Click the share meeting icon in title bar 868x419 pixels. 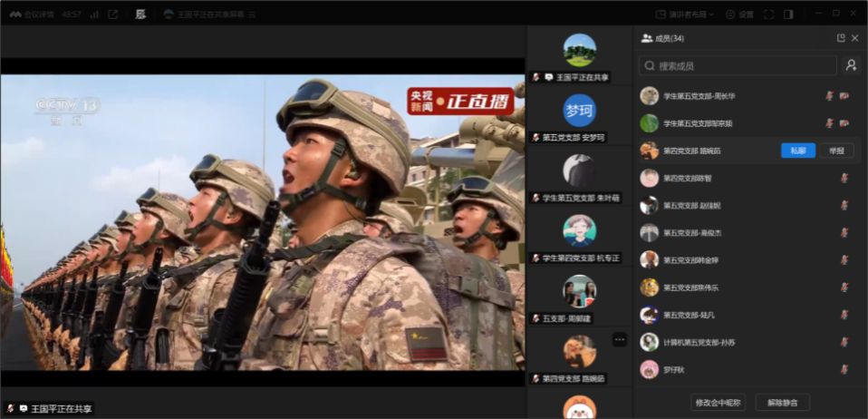tap(113, 15)
